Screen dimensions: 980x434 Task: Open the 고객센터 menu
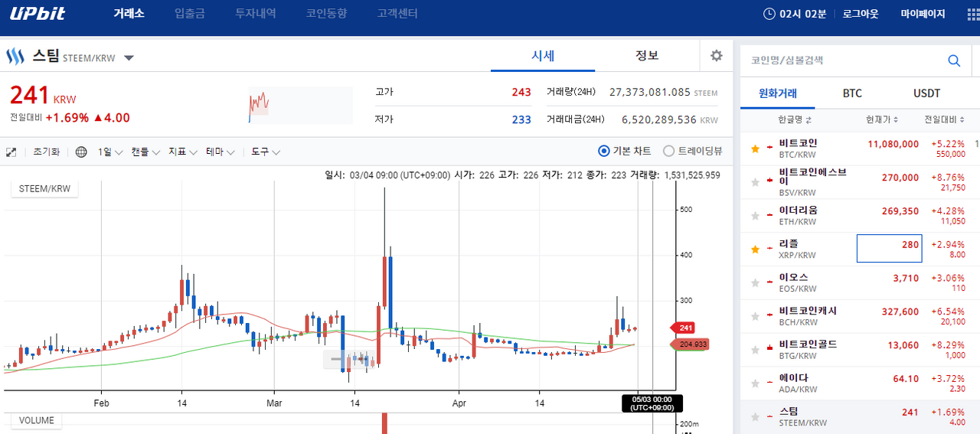pos(397,14)
